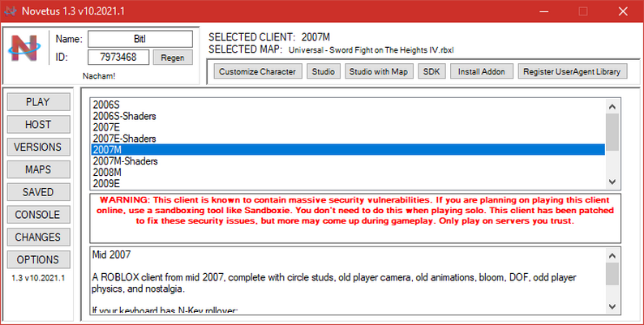Click Install Addon button

(x=481, y=71)
